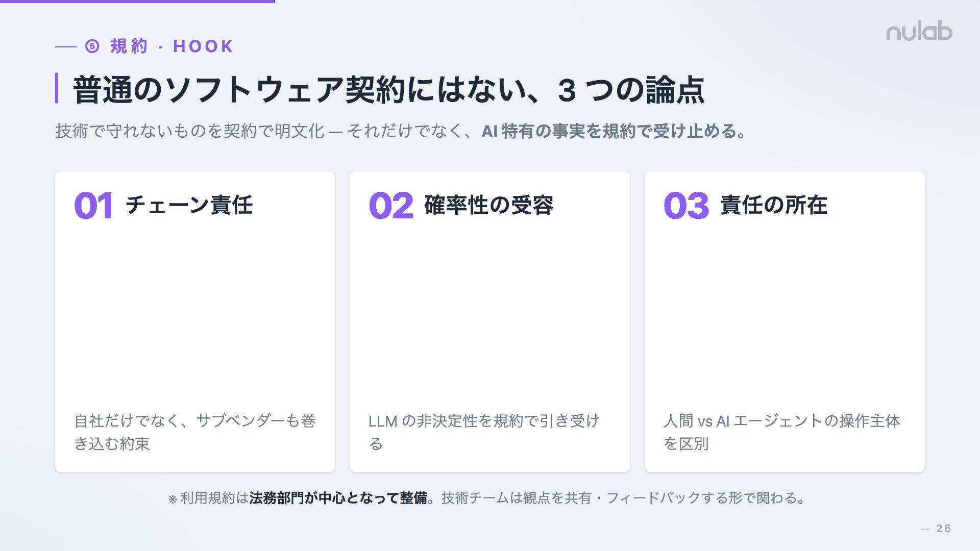Click the purple accent bar beside the title
This screenshot has width=980, height=551.
point(57,88)
